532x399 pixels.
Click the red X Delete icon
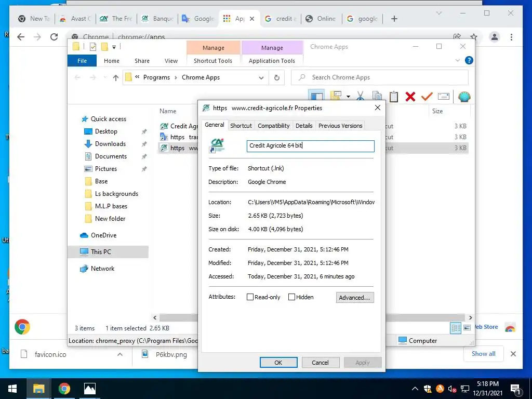tap(410, 97)
